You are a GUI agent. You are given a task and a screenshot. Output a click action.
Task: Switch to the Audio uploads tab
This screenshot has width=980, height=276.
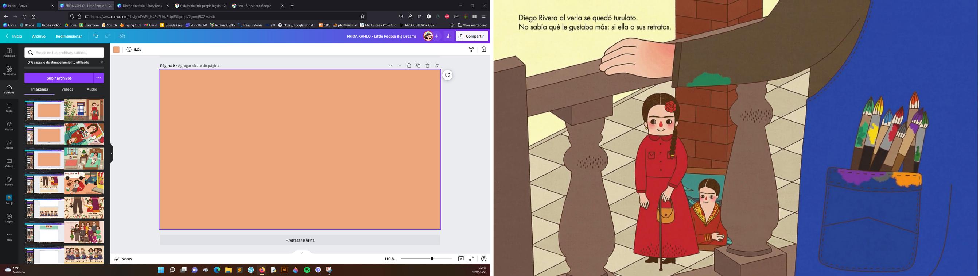tap(92, 89)
